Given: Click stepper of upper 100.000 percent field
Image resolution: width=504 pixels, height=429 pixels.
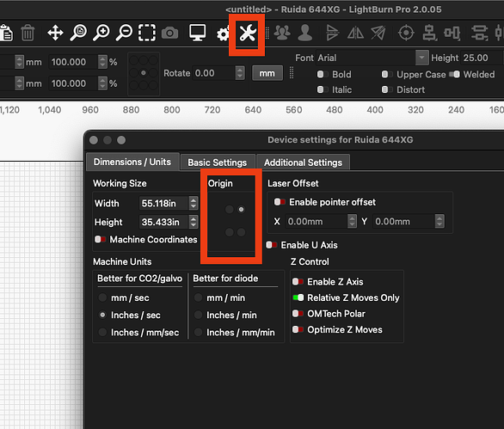Looking at the screenshot, I should [x=102, y=62].
